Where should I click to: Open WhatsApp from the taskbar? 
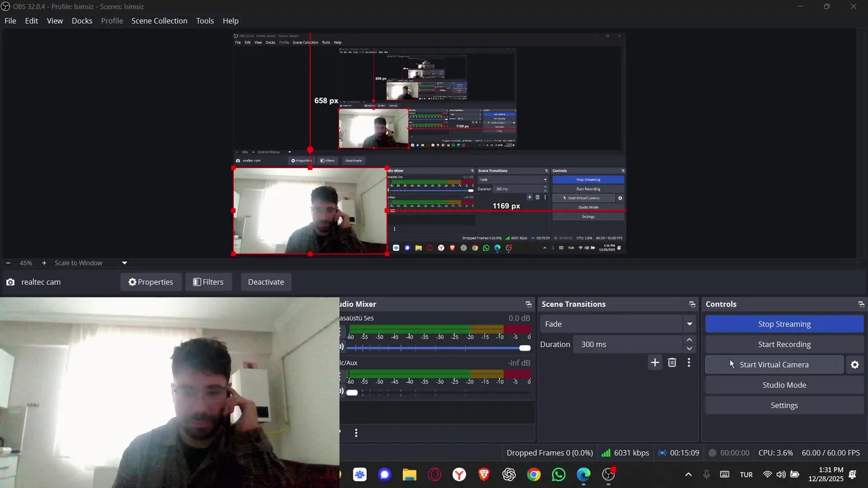(559, 474)
